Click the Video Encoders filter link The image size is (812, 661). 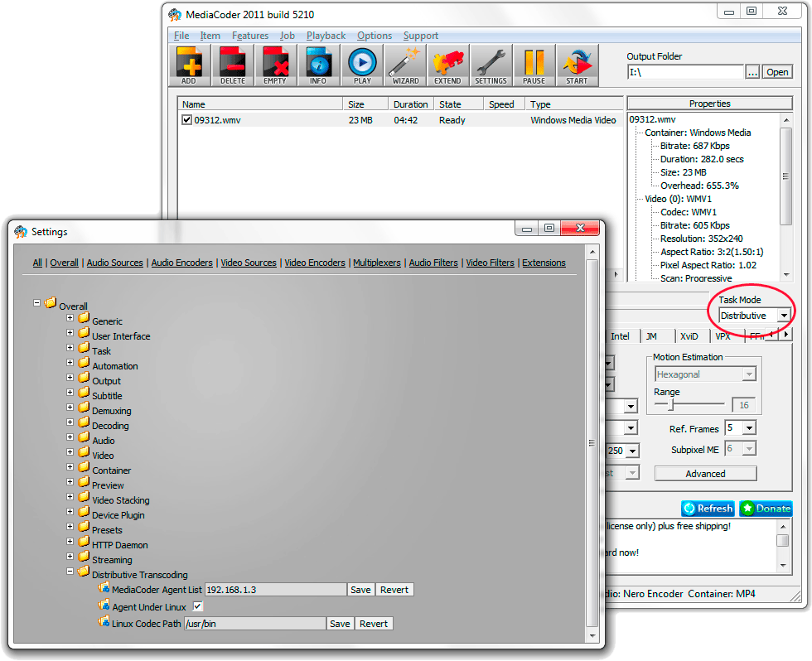tap(315, 263)
